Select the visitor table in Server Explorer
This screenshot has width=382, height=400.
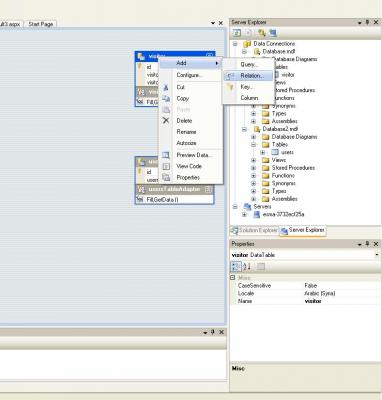[x=288, y=75]
